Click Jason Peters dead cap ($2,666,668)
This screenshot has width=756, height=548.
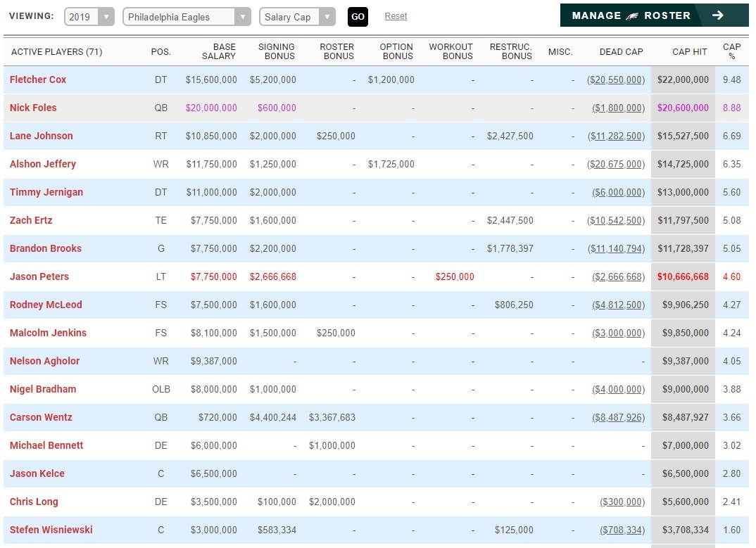click(x=619, y=276)
